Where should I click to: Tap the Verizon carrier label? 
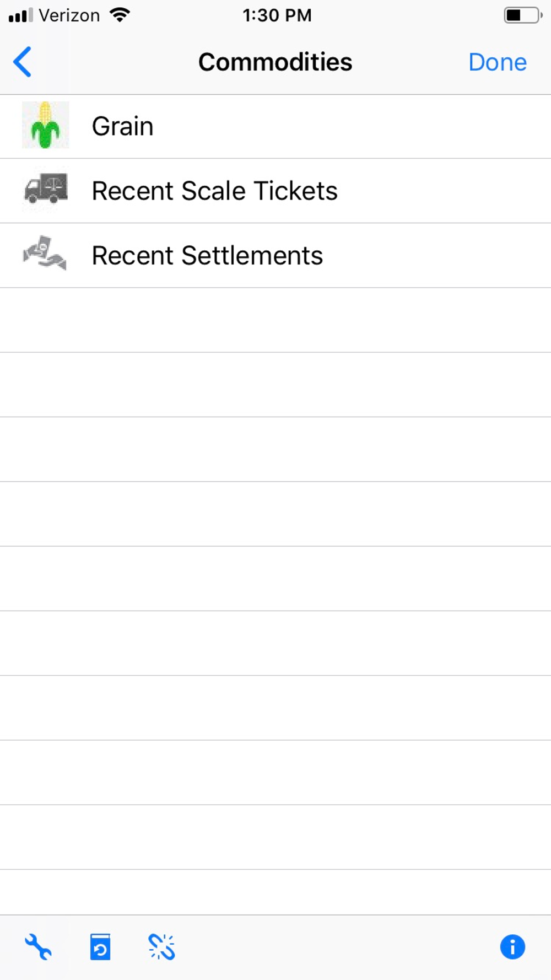click(x=69, y=15)
